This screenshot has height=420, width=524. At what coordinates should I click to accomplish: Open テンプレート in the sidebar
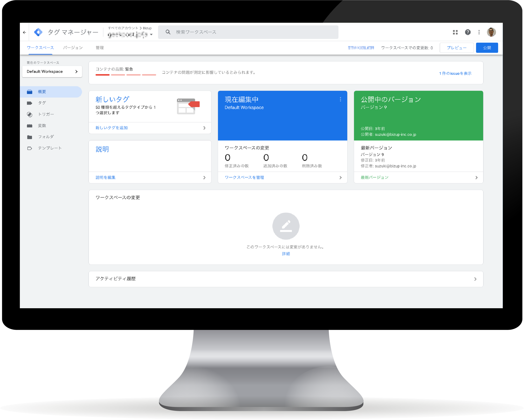50,148
